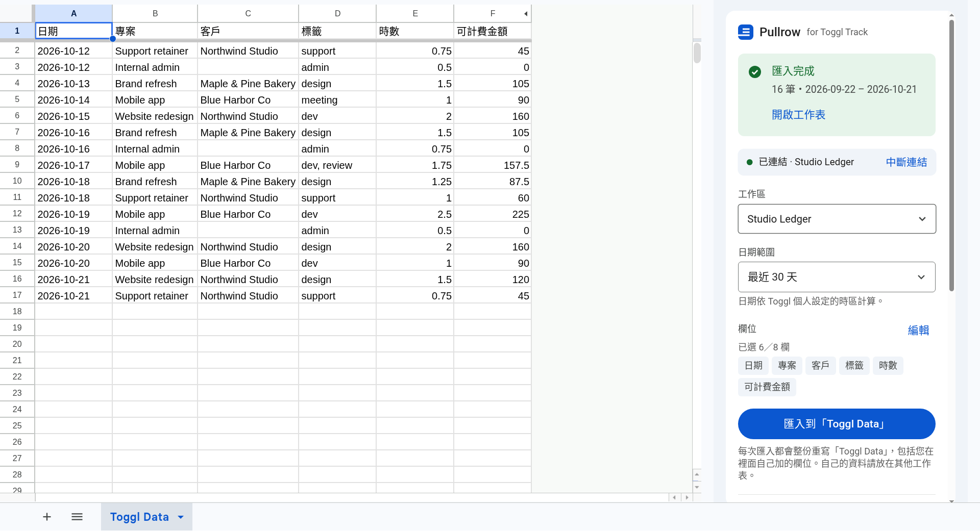Image resolution: width=980 pixels, height=531 pixels.
Task: Open the all sheets list icon
Action: click(x=77, y=517)
